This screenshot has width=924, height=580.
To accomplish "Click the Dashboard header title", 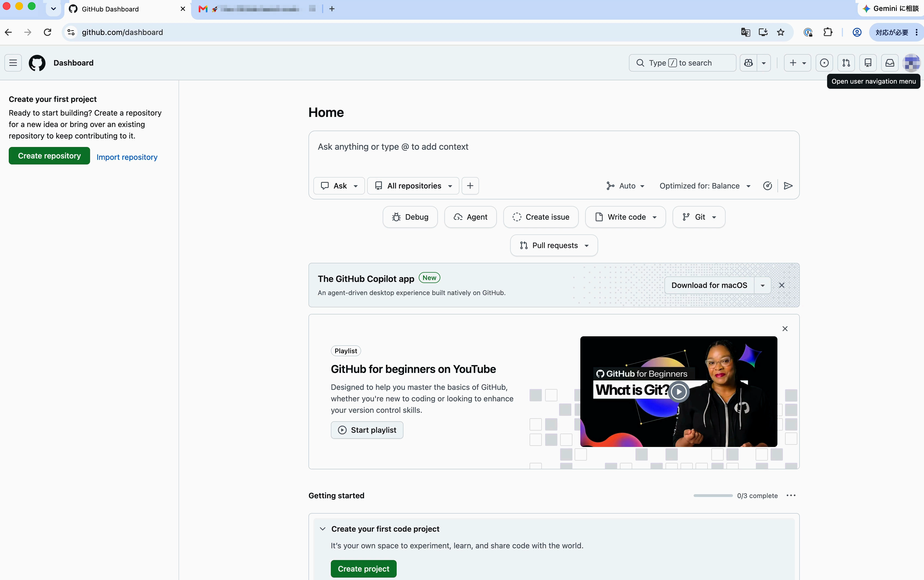I will pyautogui.click(x=74, y=63).
